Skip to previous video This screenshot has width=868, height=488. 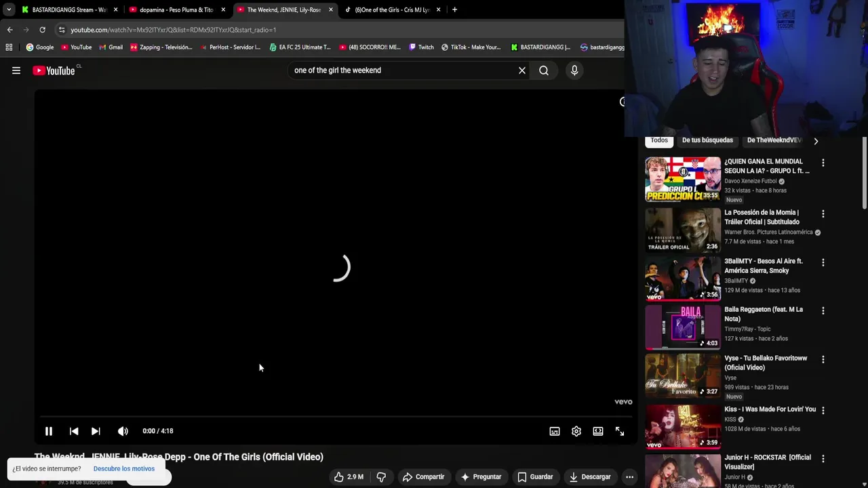coord(74,431)
